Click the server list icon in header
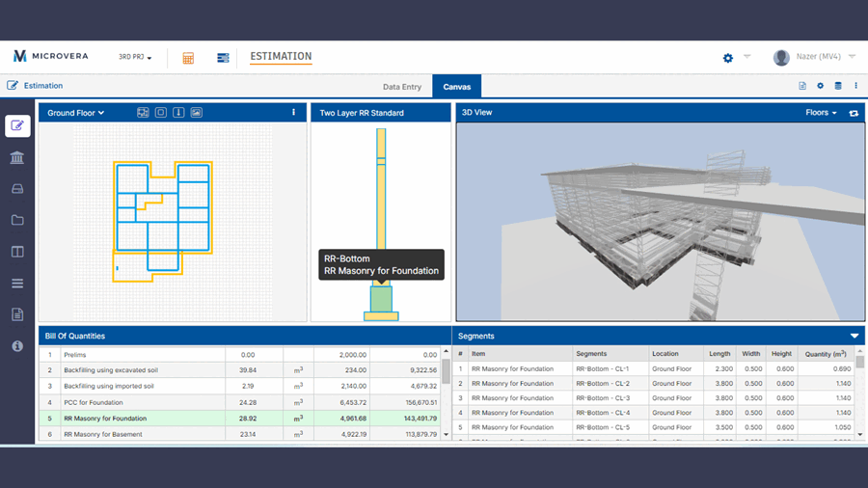 (223, 58)
